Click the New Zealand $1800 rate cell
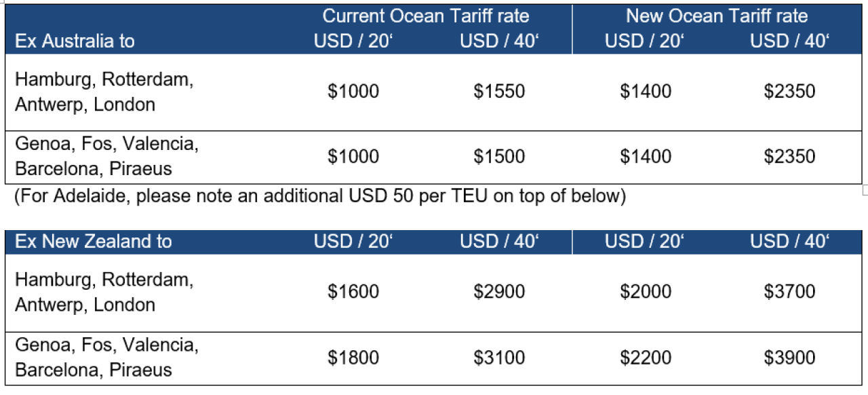Image resolution: width=868 pixels, height=395 pixels. [x=353, y=357]
